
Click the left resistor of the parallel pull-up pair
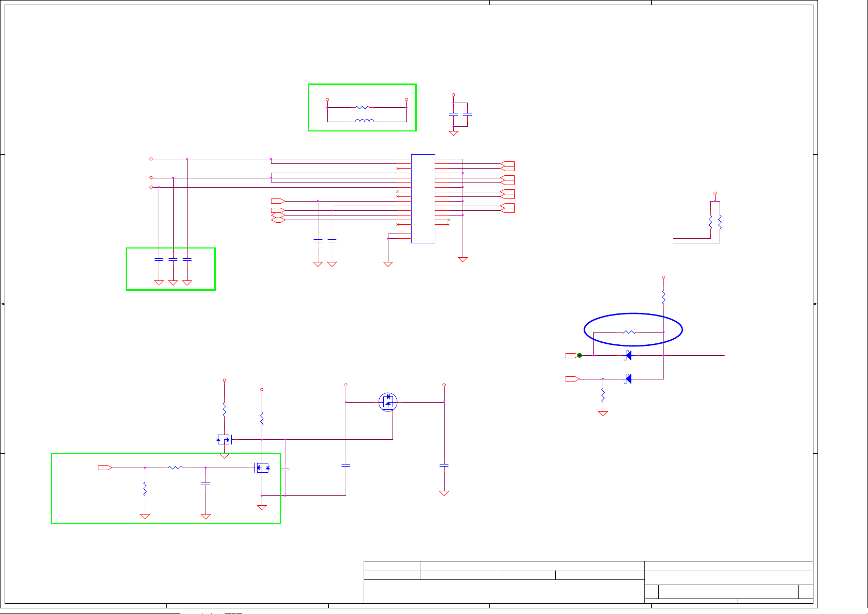[x=710, y=222]
